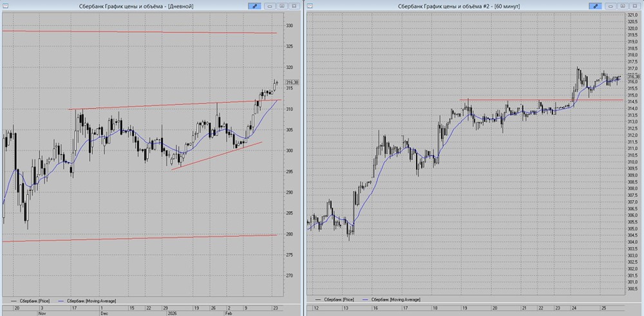The image size is (644, 316).
Task: Select the top red resistance line near 330
Action: pyautogui.click(x=129, y=32)
